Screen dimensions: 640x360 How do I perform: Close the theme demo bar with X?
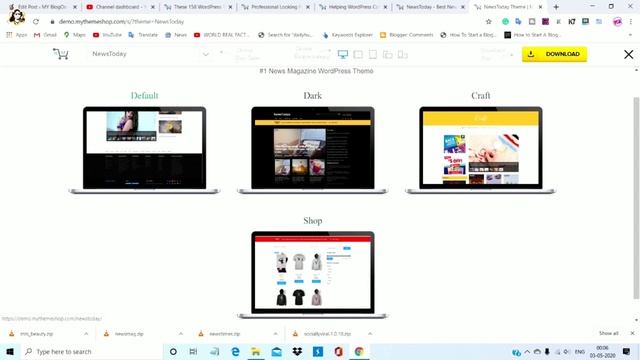[x=629, y=54]
